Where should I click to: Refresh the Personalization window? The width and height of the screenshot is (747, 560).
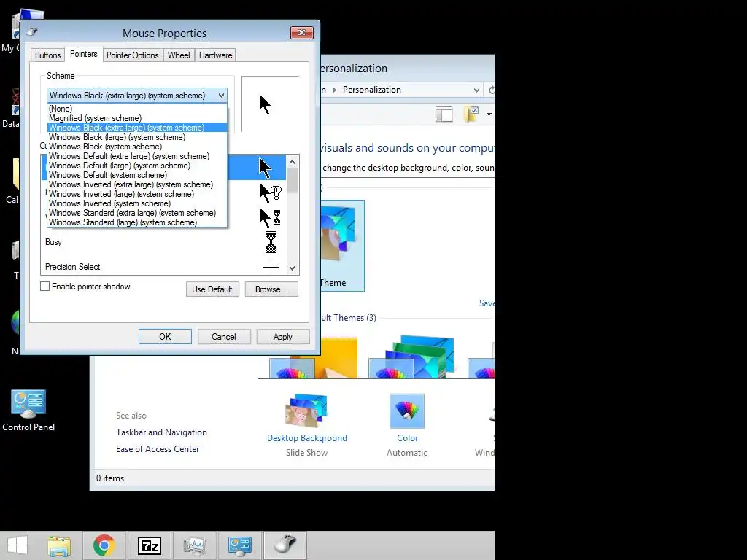tap(491, 90)
